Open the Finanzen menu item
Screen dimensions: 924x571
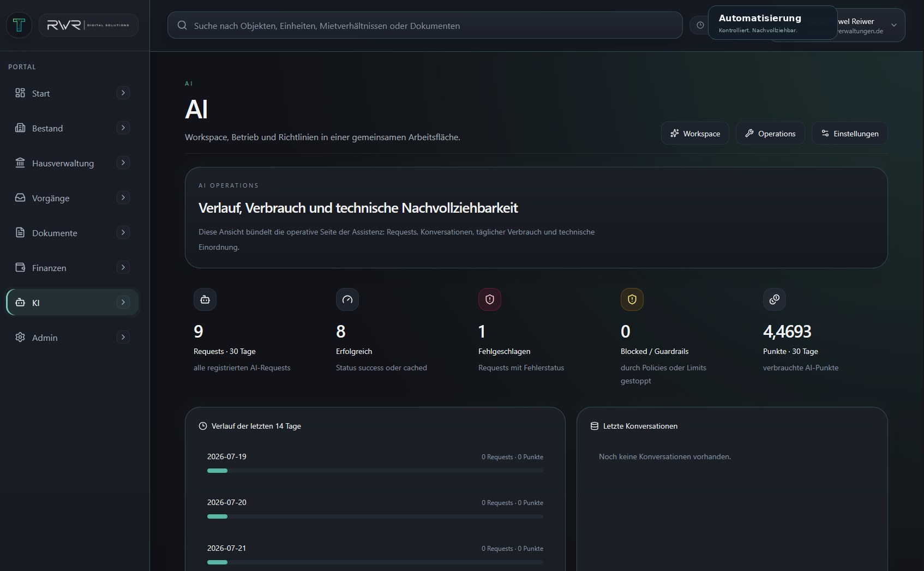point(73,268)
